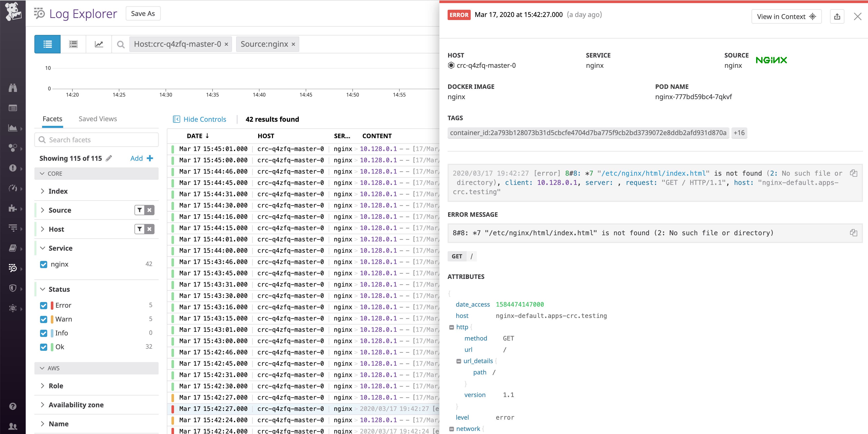Screen dimensions: 868x434
Task: Click inside the Search facets field
Action: tap(96, 140)
